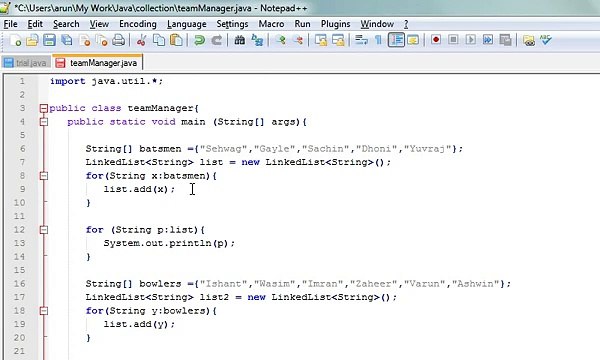Viewport: 600px width, 360px height.
Task: Print the document with the printer icon
Action: click(x=119, y=40)
